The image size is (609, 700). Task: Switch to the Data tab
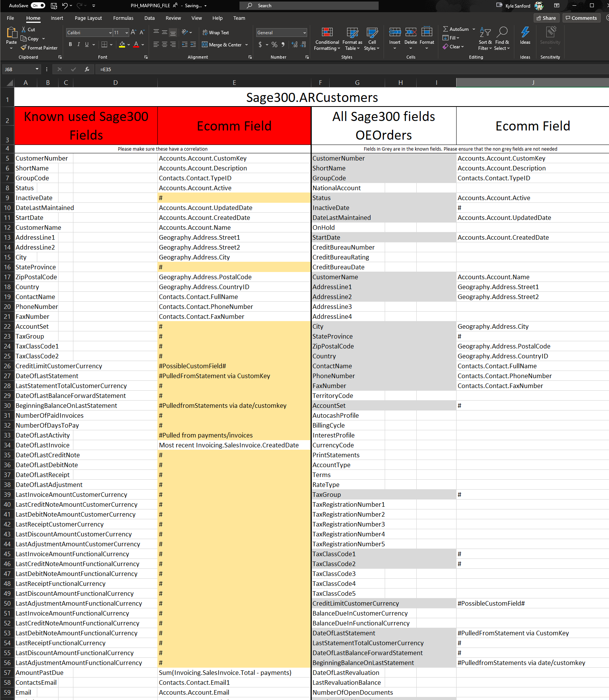[149, 18]
